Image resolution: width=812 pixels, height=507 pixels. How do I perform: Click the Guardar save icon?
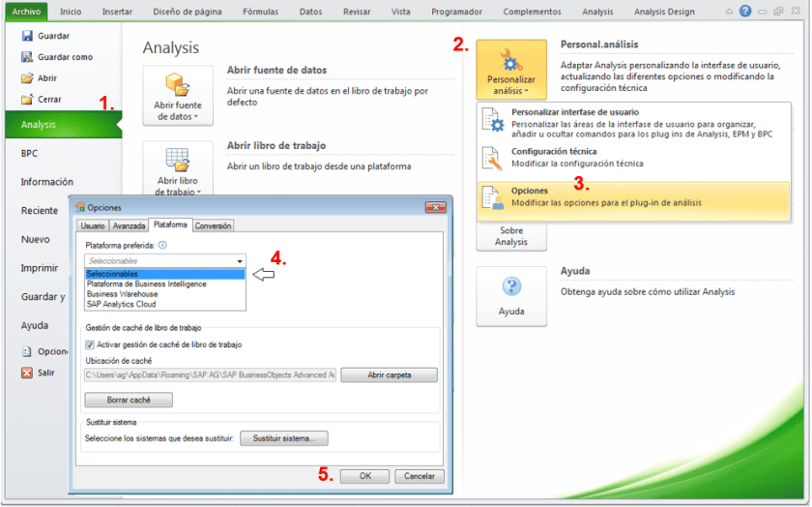(x=27, y=36)
